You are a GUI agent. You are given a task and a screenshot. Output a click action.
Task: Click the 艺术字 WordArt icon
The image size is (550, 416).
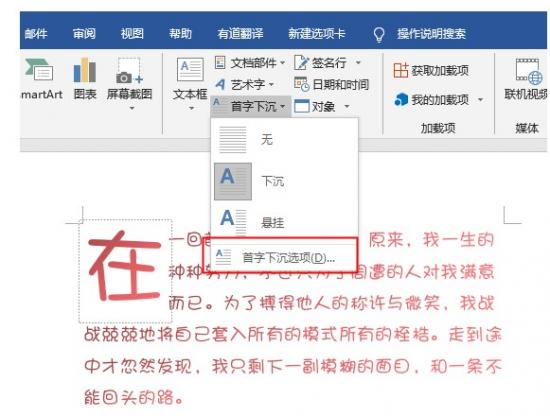(x=220, y=84)
